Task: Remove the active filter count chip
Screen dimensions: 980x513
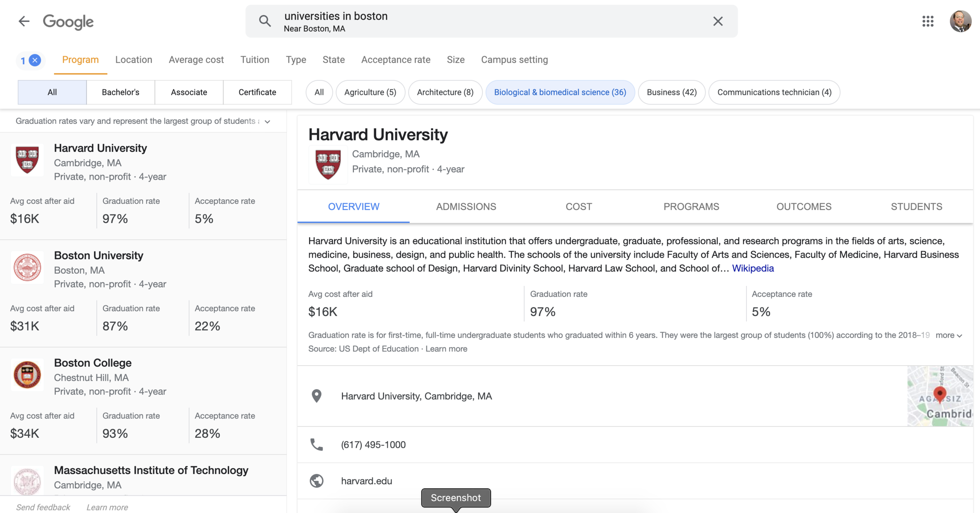Action: (x=35, y=60)
